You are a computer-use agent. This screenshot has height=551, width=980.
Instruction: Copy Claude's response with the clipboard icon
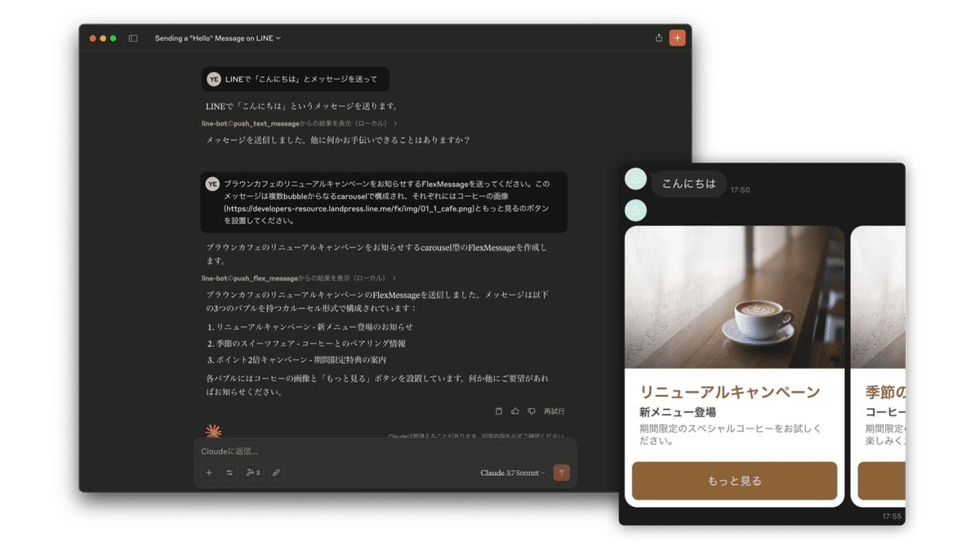499,411
